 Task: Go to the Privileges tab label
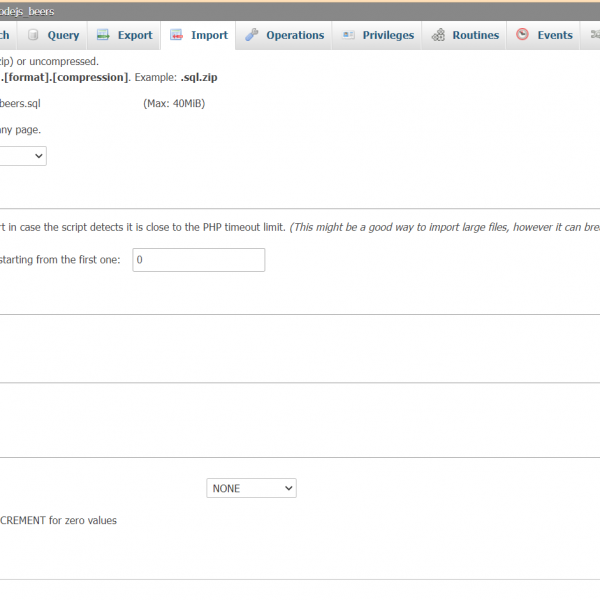[388, 35]
